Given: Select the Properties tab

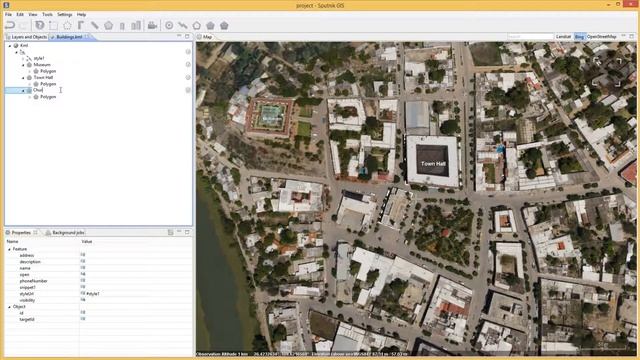Looking at the screenshot, I should coord(21,233).
